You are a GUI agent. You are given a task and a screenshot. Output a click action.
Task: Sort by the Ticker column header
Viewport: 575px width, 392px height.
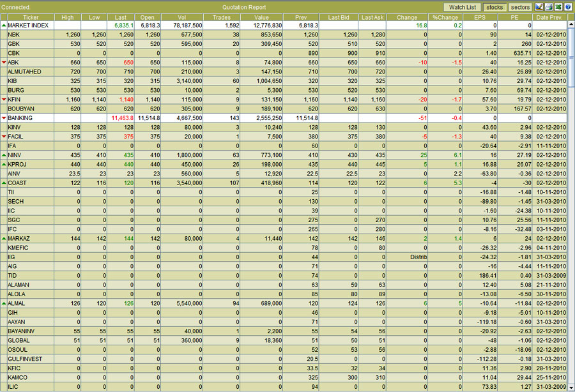[x=31, y=17]
